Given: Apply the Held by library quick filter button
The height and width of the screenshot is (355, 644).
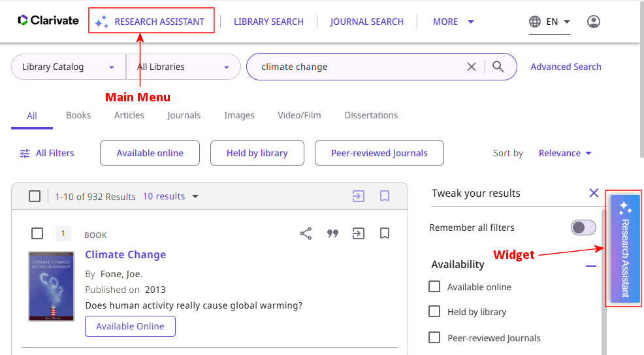Looking at the screenshot, I should coord(257,153).
